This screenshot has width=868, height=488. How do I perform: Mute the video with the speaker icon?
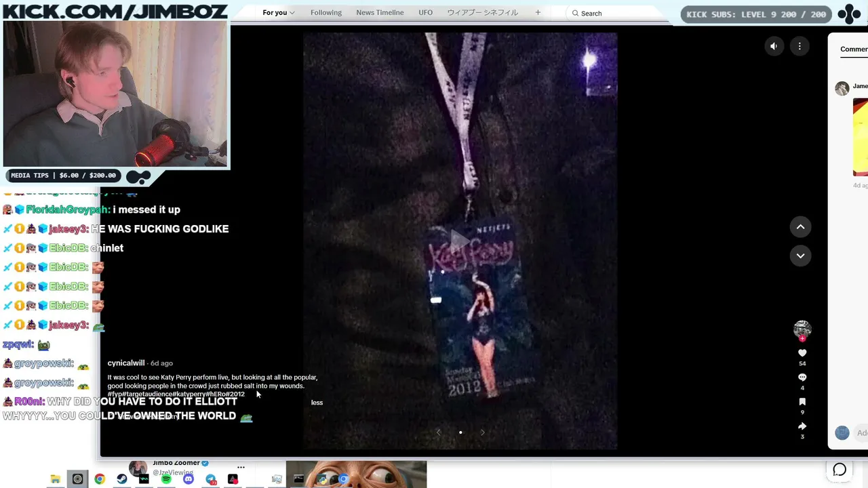(x=774, y=46)
